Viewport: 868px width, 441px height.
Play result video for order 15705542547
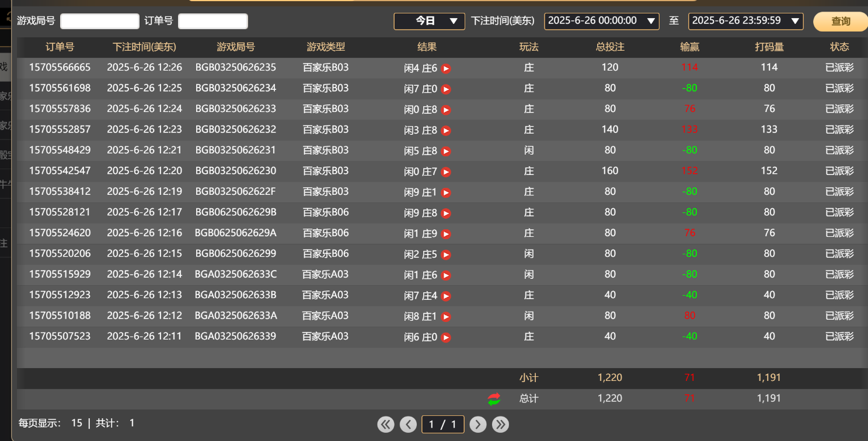pos(446,172)
